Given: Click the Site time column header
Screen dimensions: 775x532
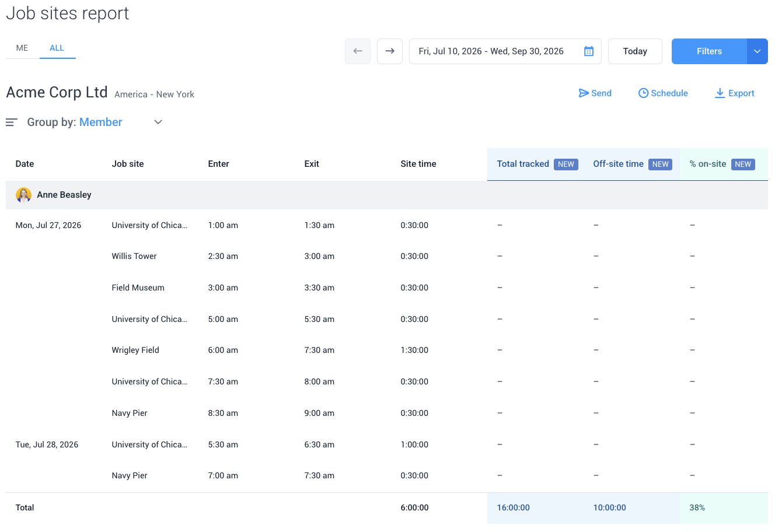Looking at the screenshot, I should point(418,164).
